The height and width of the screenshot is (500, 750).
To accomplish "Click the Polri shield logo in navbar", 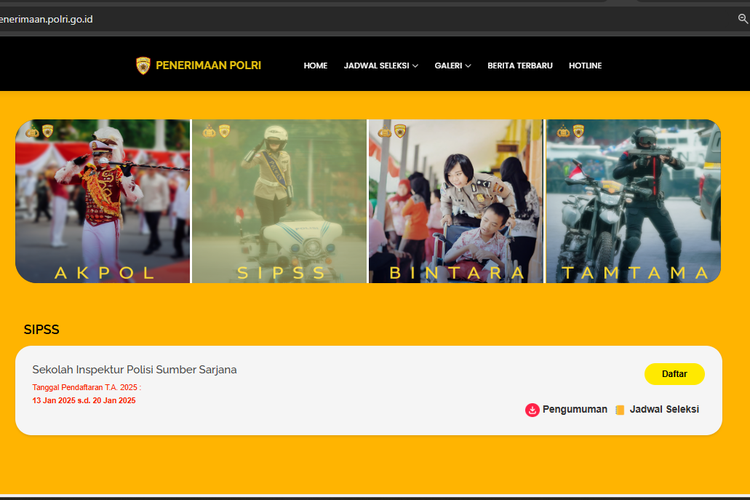I will [x=143, y=66].
